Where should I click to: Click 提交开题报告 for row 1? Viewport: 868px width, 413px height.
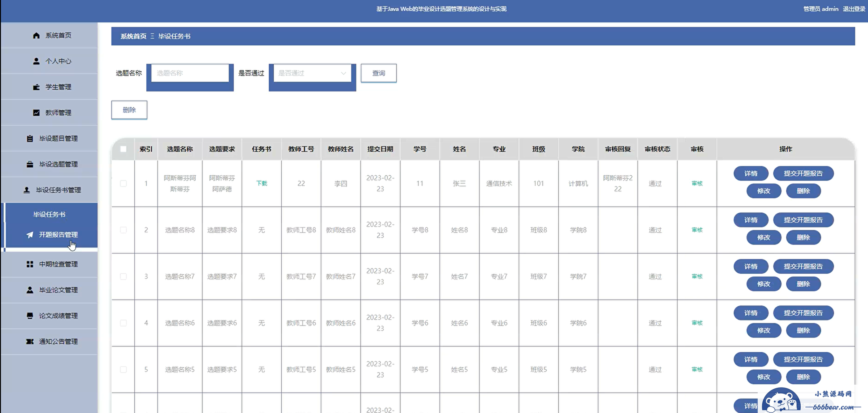(803, 174)
